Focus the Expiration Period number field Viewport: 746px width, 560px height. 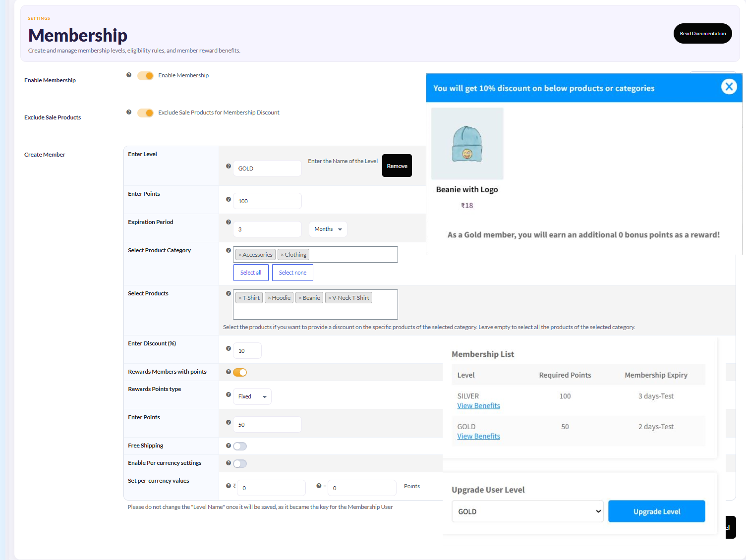[x=267, y=229]
